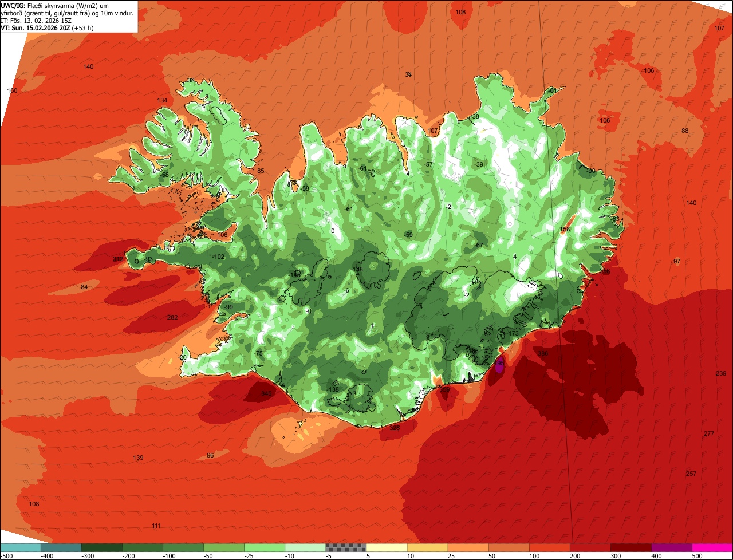This screenshot has width=733, height=560.
Task: Select the map value 34
Action: click(408, 75)
